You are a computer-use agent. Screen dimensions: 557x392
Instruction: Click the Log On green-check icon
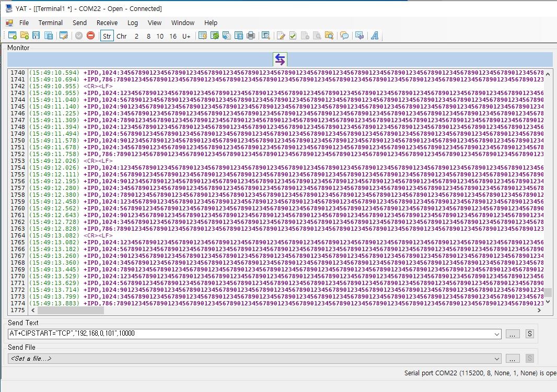pos(293,35)
